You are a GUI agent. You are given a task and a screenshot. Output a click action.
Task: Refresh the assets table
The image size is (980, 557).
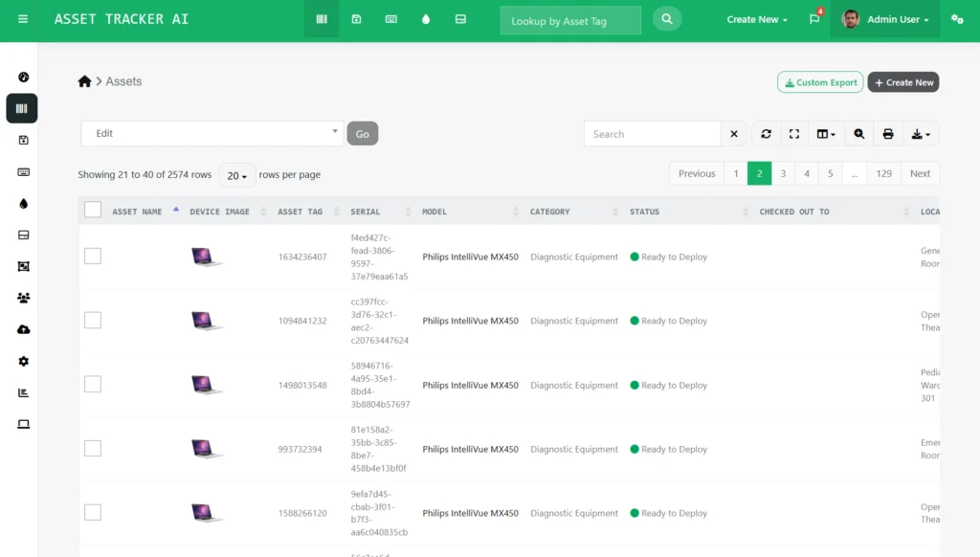pos(766,134)
